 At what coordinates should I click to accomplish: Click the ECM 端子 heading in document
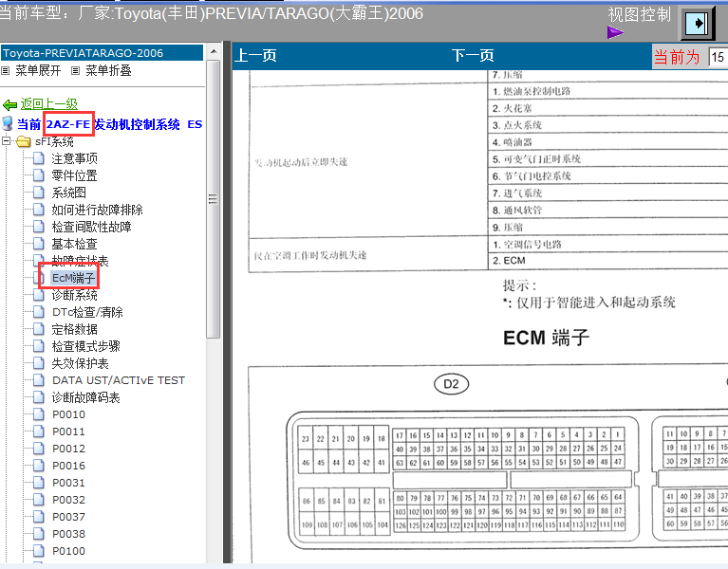point(546,338)
